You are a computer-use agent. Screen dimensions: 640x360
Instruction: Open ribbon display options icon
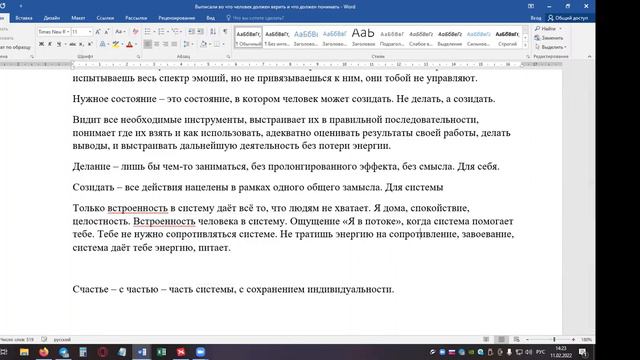point(531,6)
